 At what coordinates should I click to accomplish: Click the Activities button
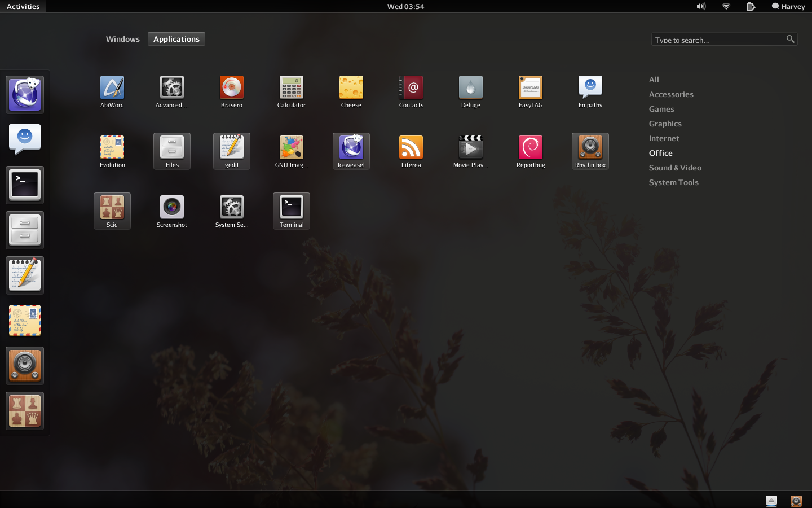pos(23,6)
